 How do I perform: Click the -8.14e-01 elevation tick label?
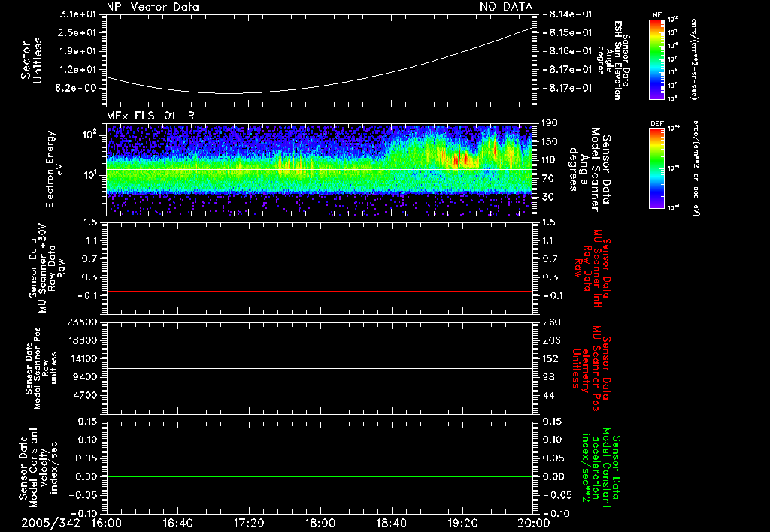pos(567,14)
